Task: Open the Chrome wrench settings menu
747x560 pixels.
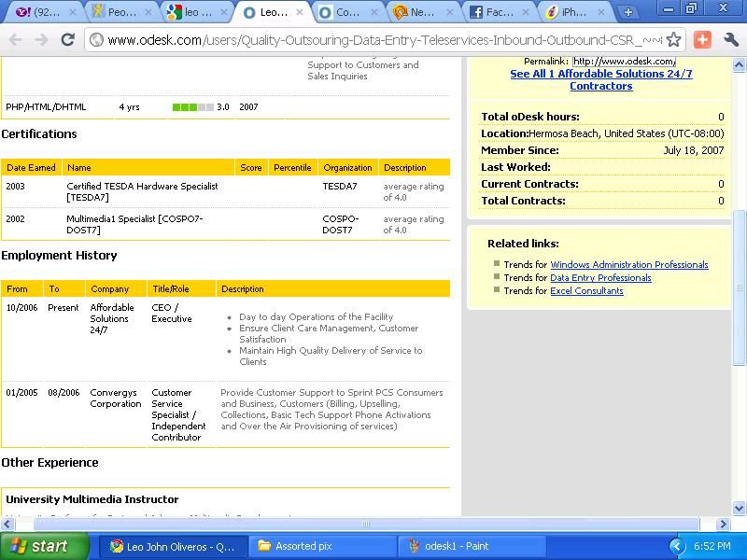Action: 730,40
